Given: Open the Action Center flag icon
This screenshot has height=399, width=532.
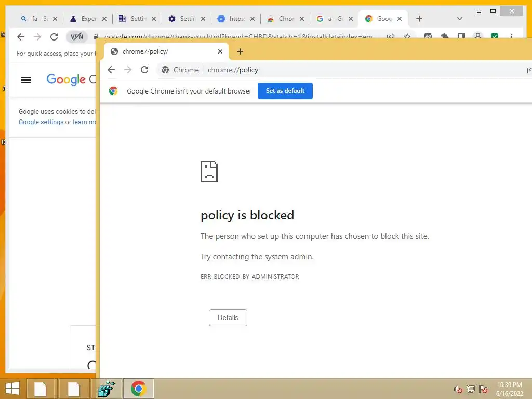Looking at the screenshot, I should click(483, 389).
